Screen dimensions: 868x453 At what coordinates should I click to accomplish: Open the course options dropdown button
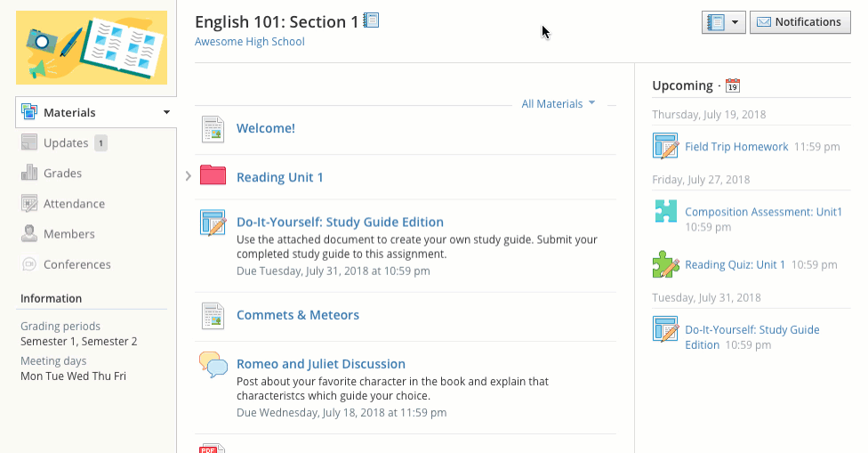click(x=723, y=22)
